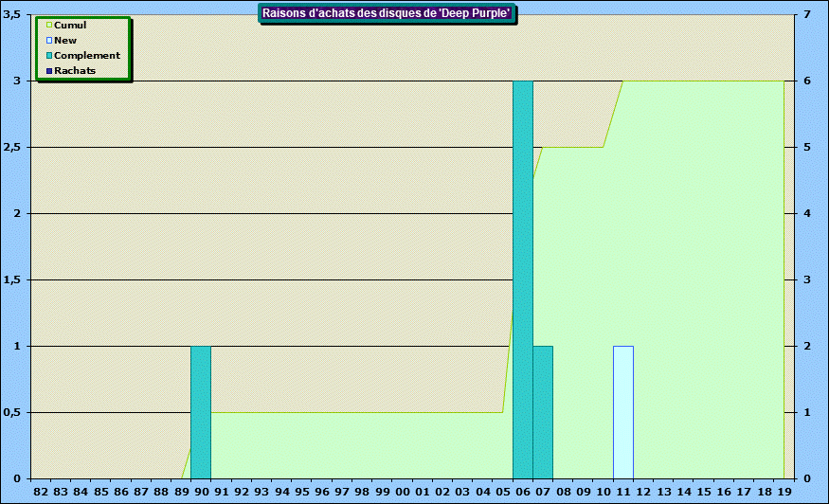
Task: Select the 'Rachats' legend label
Action: 75,71
